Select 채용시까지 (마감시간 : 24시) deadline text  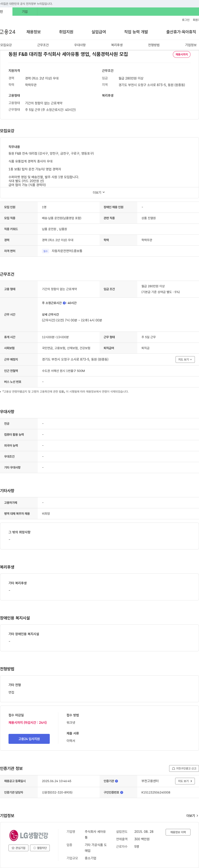click(x=28, y=723)
